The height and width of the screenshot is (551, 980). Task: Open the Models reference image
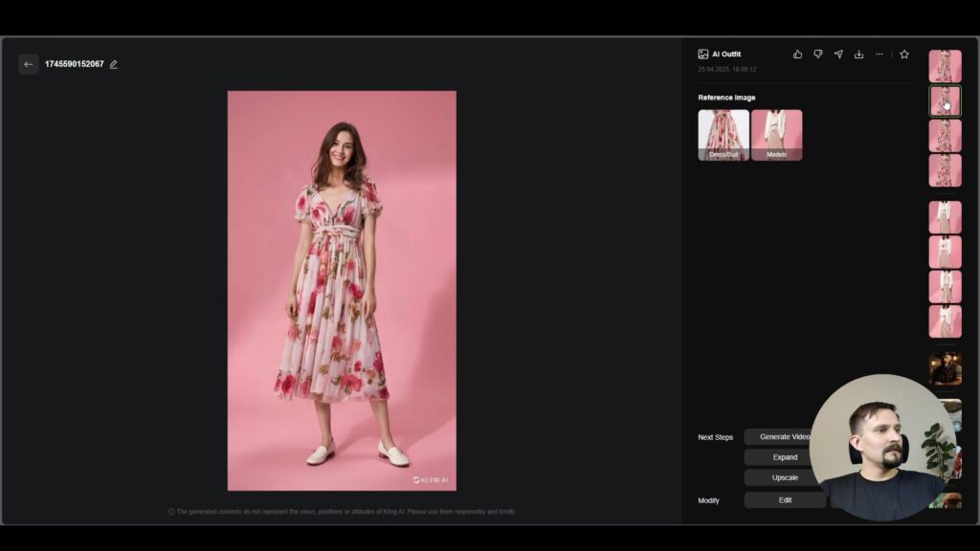pyautogui.click(x=776, y=134)
